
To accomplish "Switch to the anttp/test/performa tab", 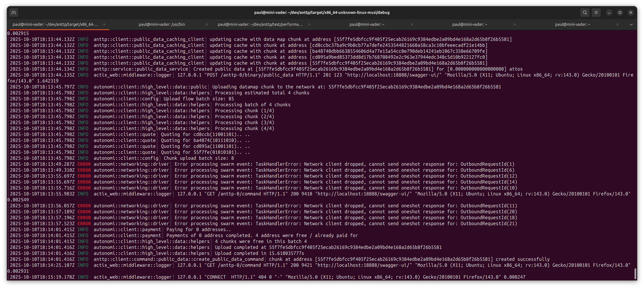I will pyautogui.click(x=260, y=25).
